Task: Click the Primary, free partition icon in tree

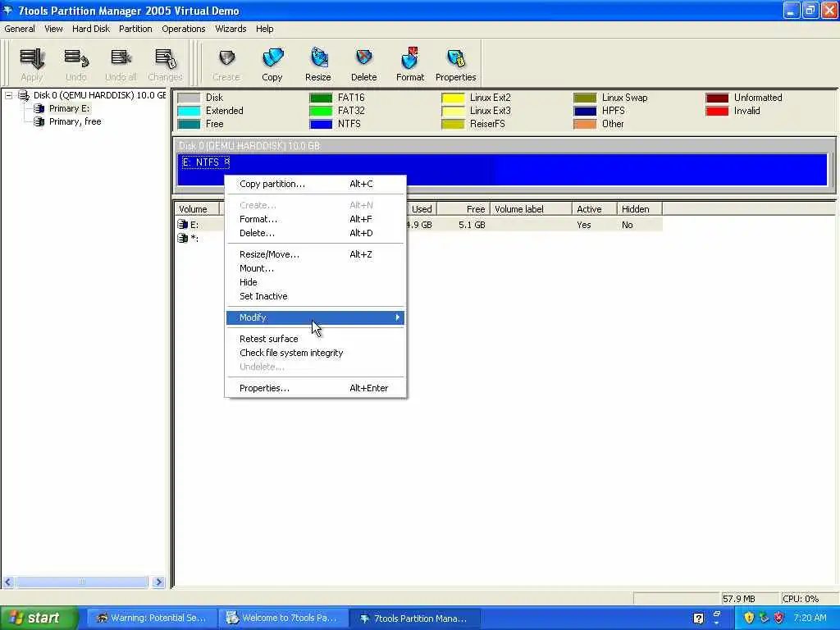Action: point(39,121)
